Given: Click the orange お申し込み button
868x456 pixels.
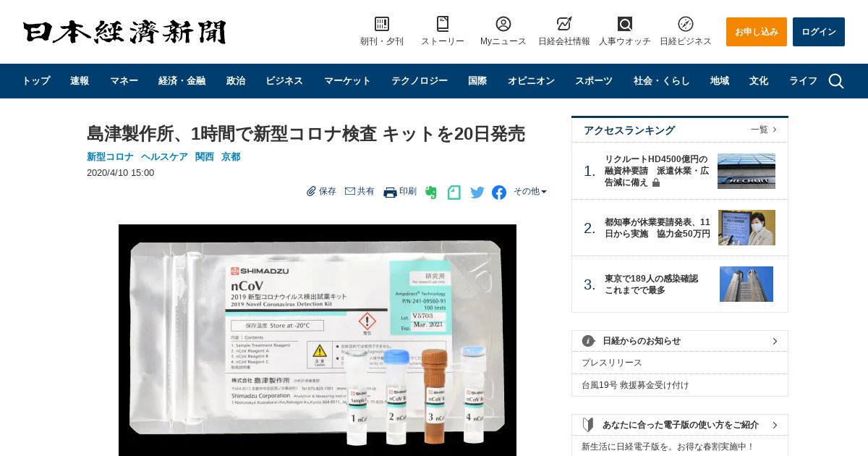Looking at the screenshot, I should pos(757,32).
